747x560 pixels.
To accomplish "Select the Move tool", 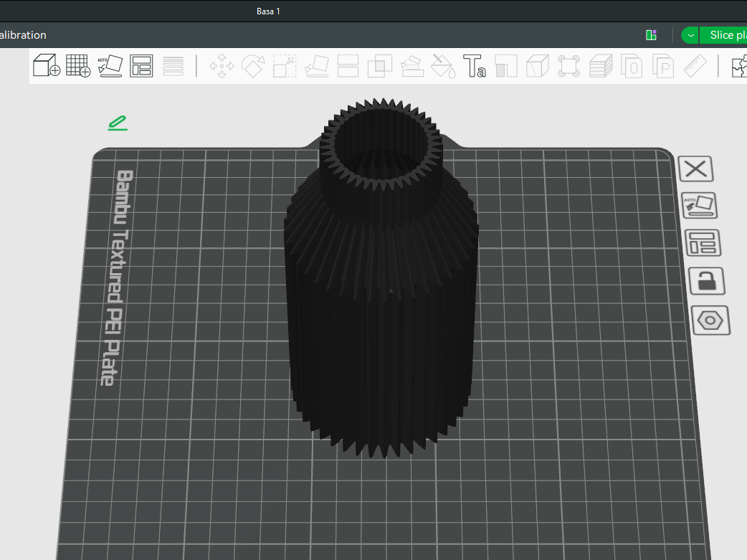I will coord(222,67).
